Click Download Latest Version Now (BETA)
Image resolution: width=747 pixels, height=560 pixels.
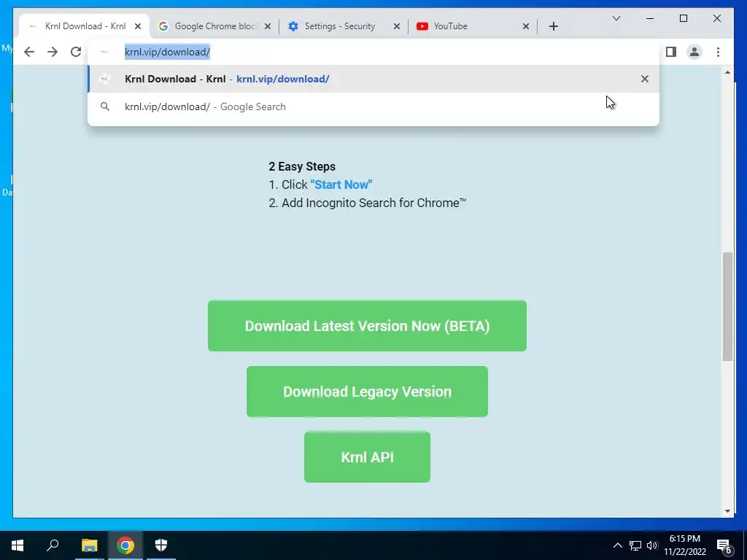click(x=367, y=326)
